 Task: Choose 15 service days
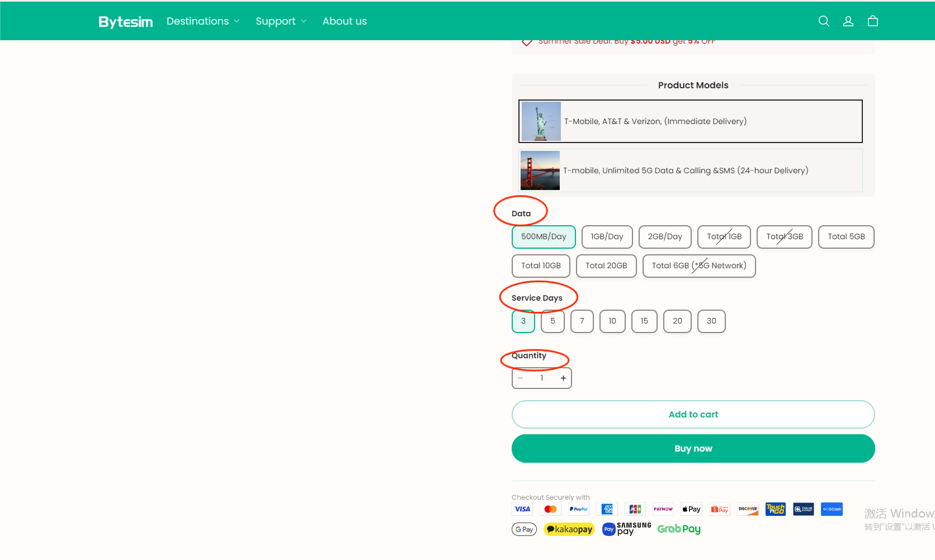coord(644,321)
